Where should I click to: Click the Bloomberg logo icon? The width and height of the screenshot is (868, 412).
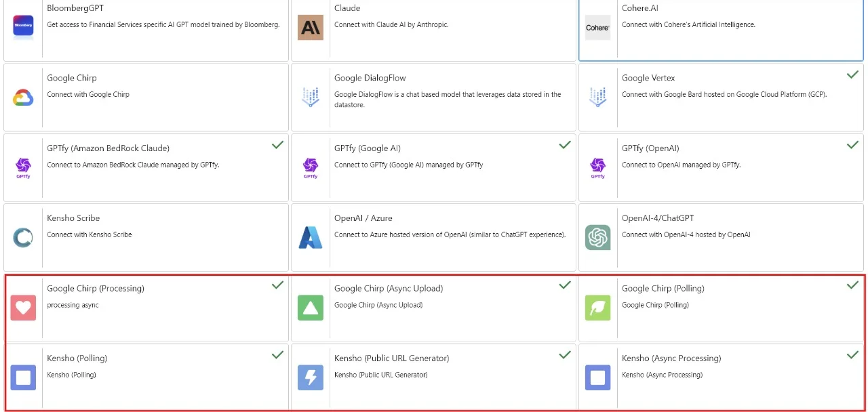click(x=23, y=26)
